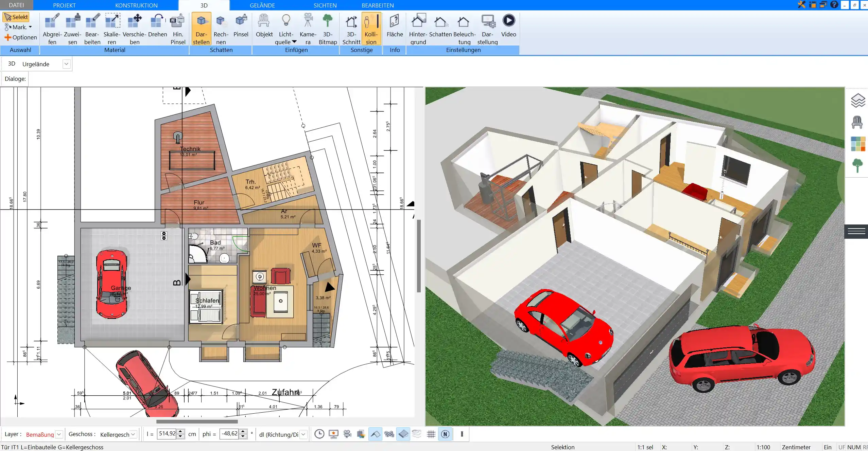868x451 pixels.
Task: Insert a 3D-Bitmap tree object
Action: click(x=328, y=29)
